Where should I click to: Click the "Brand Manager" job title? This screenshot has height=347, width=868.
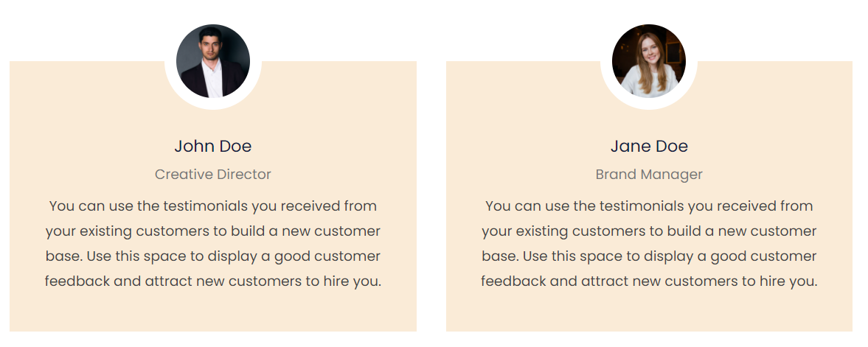649,175
